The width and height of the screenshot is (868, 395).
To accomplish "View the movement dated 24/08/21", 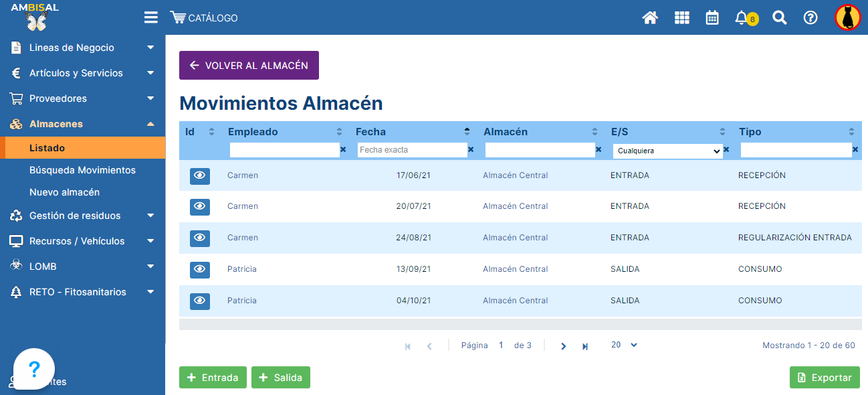I will (x=199, y=238).
